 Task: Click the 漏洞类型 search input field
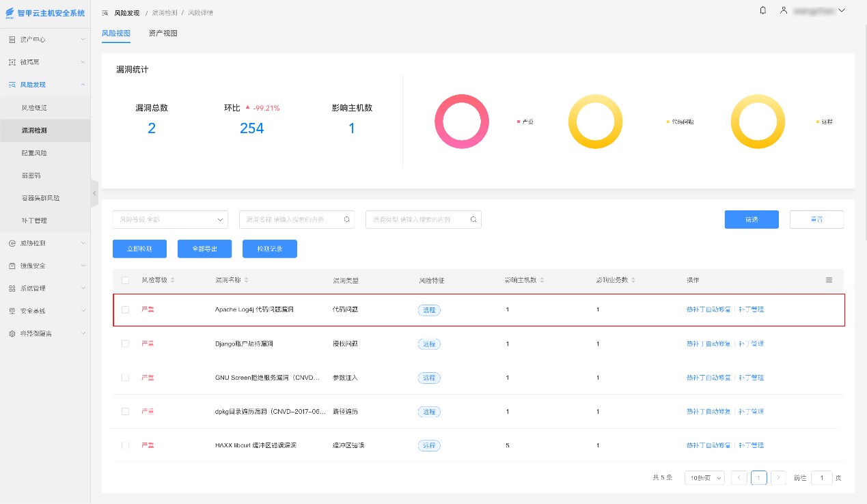(424, 219)
